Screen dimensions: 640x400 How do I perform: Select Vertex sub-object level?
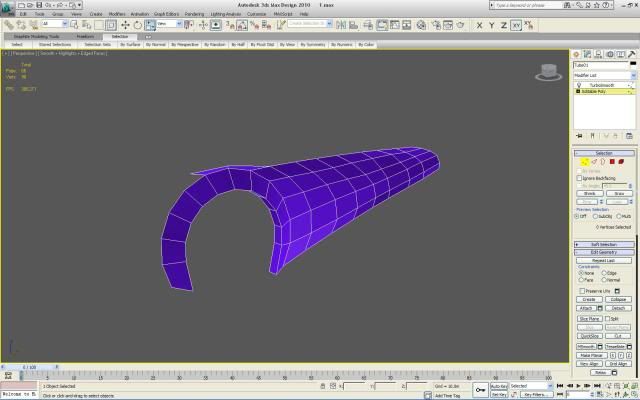point(585,162)
